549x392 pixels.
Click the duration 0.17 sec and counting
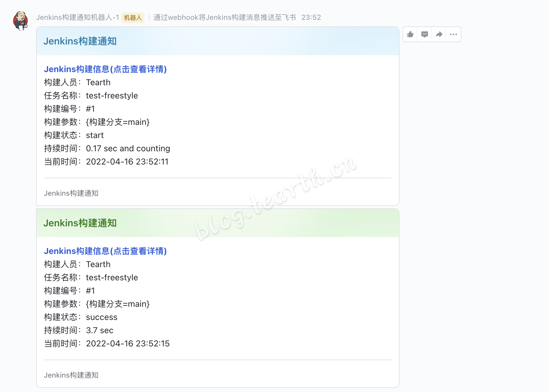click(128, 149)
